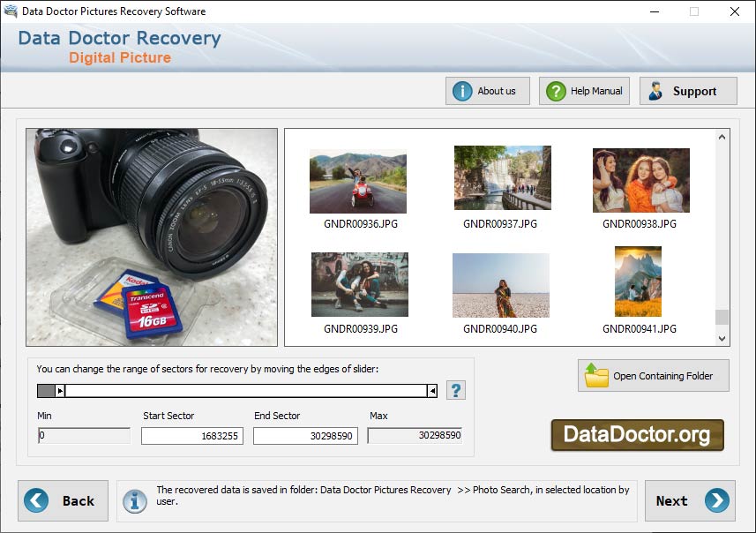Click the circular arrow icon on Back button
This screenshot has width=756, height=533.
36,500
